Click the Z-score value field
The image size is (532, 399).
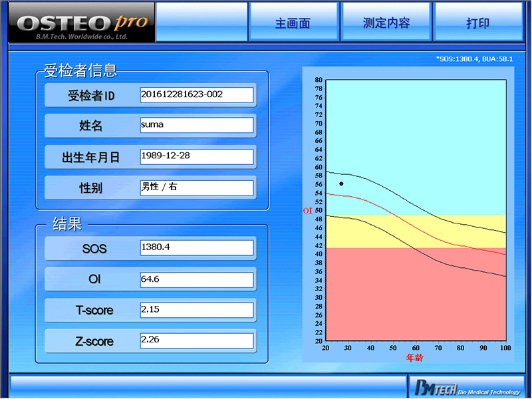pos(197,340)
